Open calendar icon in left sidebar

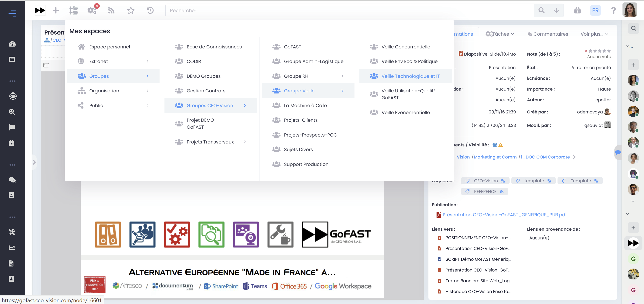point(12,143)
